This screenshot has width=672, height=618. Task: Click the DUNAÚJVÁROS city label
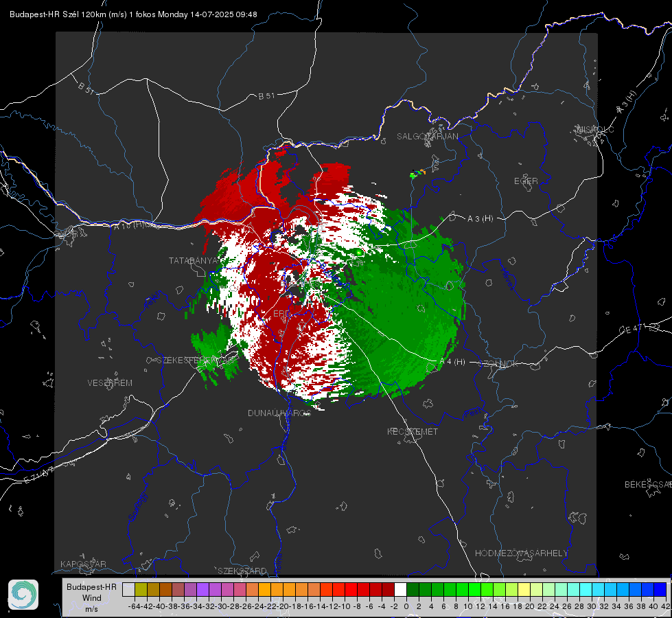[x=279, y=413]
